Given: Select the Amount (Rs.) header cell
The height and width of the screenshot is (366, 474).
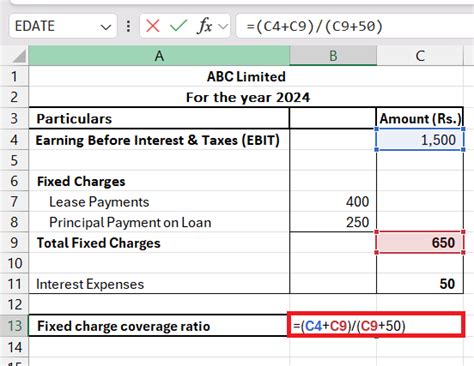Looking at the screenshot, I should (420, 118).
